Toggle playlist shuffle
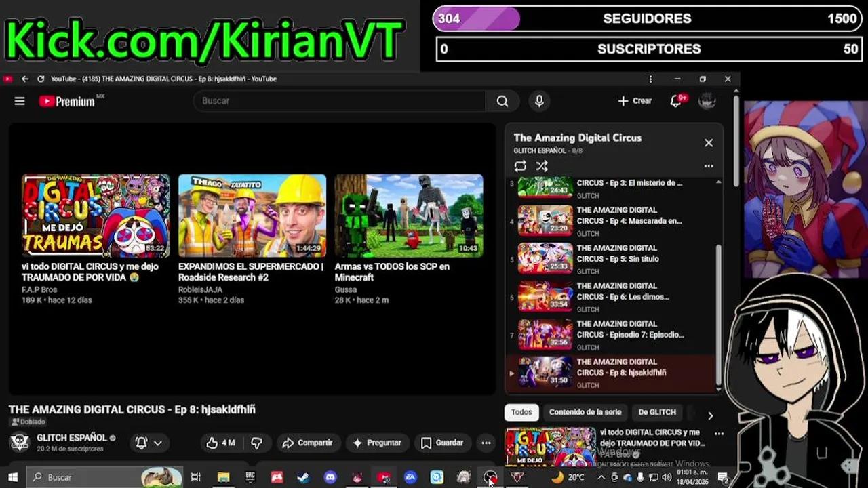Image resolution: width=868 pixels, height=488 pixels. 542,166
